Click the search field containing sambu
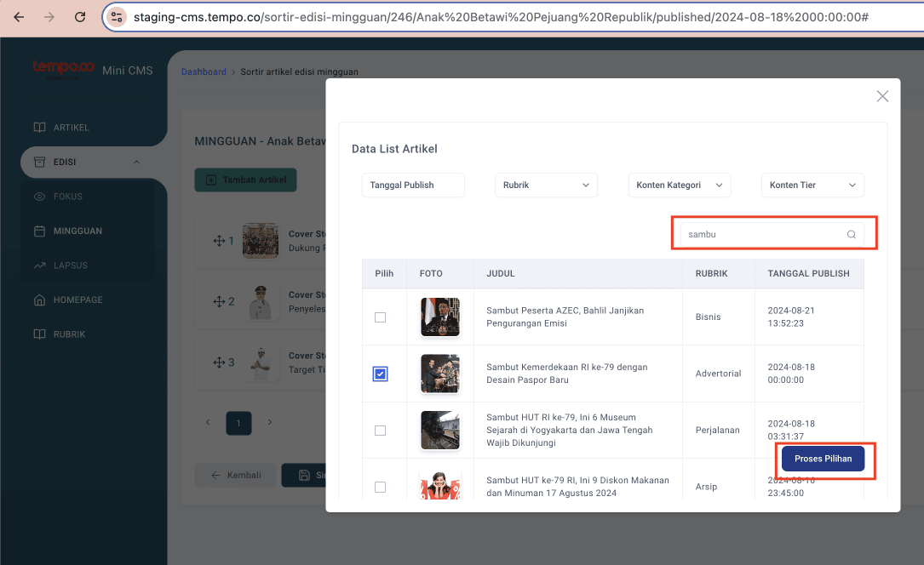This screenshot has height=565, width=924. tap(772, 234)
